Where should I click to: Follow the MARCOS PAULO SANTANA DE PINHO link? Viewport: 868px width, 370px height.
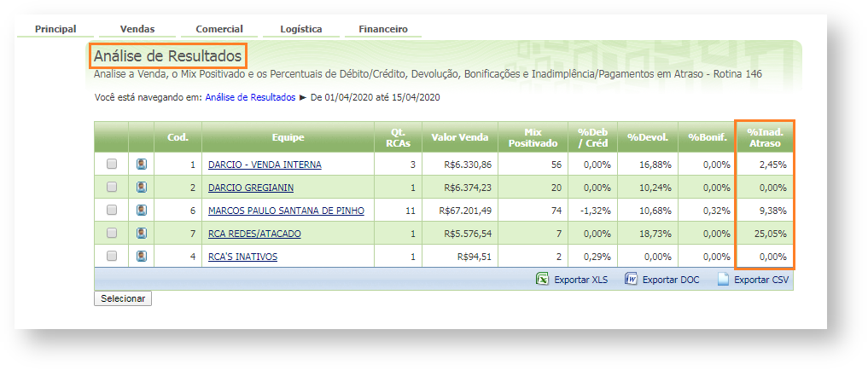[x=286, y=211]
